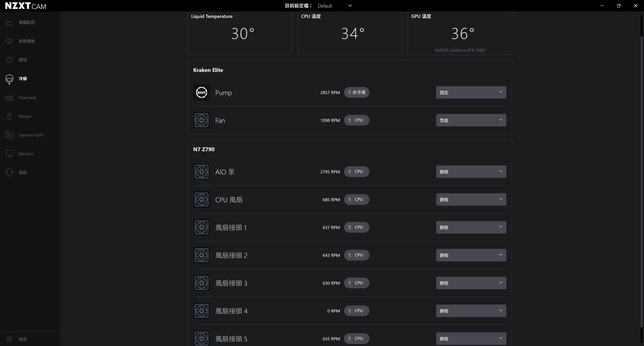Click the 風扇接頭 4 fan icon
Screen dimensions: 644x346
pos(201,311)
